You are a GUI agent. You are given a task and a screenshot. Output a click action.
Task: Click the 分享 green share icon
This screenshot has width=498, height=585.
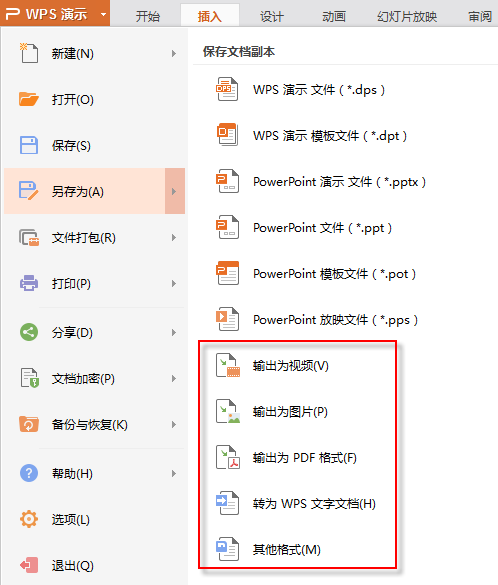pos(29,332)
